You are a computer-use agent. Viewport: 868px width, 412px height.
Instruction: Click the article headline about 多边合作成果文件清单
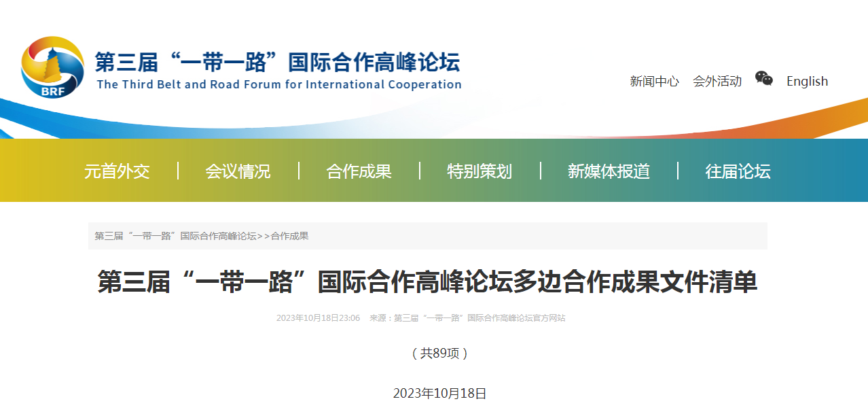coord(427,282)
